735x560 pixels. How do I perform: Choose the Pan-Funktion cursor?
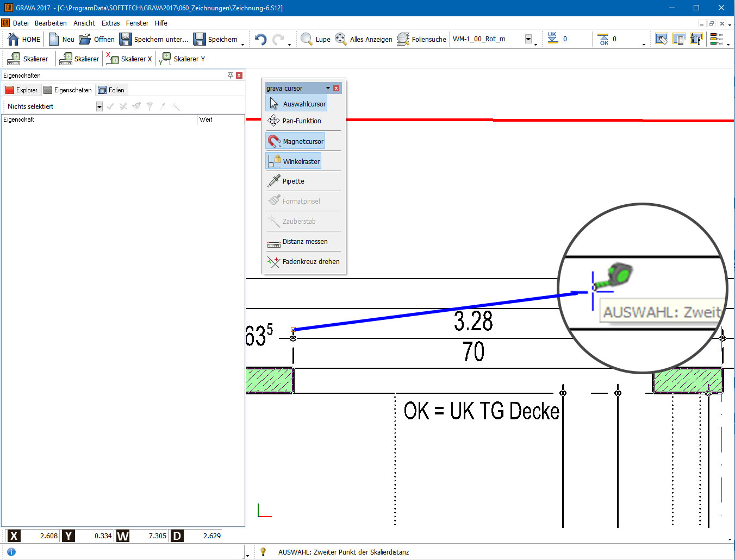click(294, 121)
